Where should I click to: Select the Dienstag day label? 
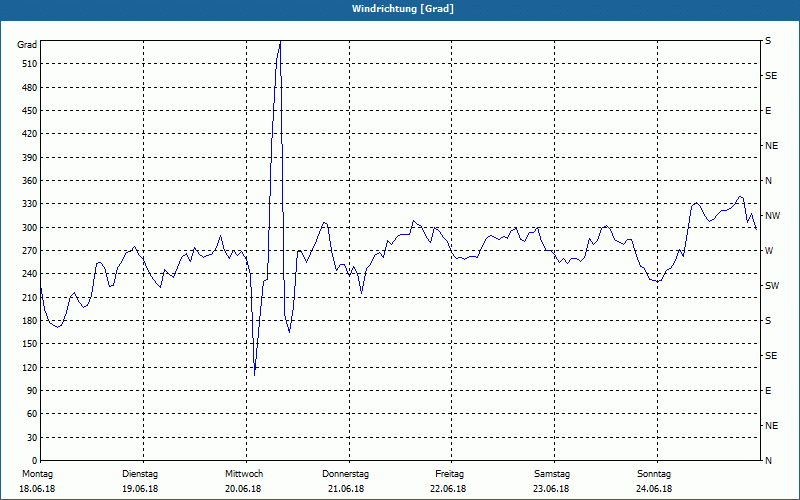[140, 474]
